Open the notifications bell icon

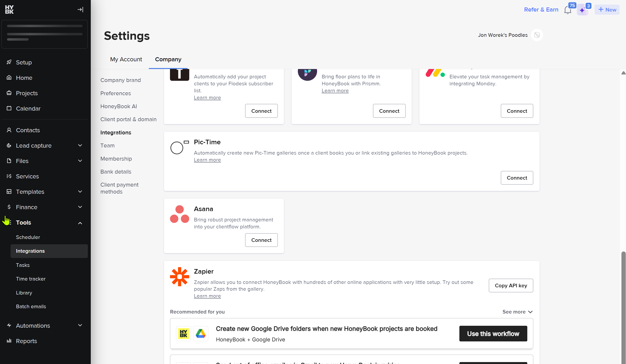coord(568,10)
